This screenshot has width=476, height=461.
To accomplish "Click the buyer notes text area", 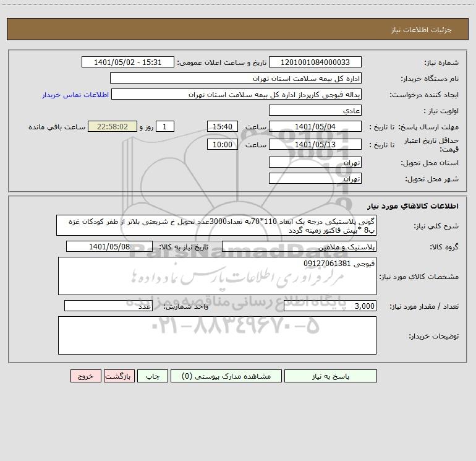I will tap(217, 335).
